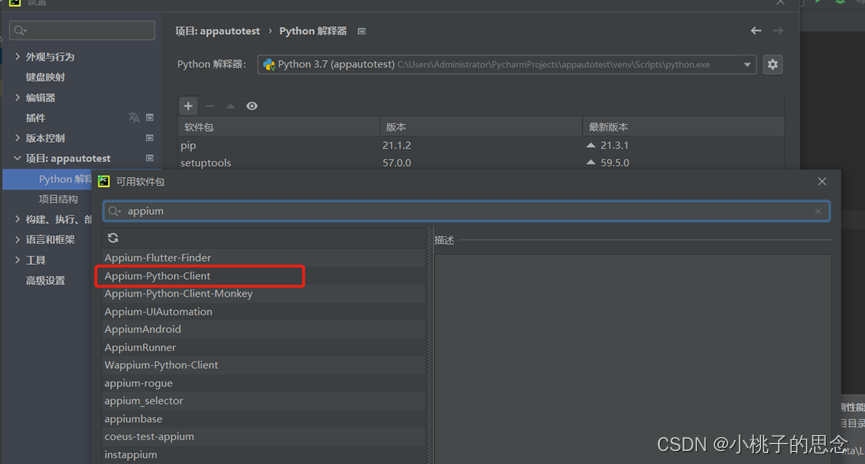Go forward with the right arrow icon
865x464 pixels.
point(778,31)
